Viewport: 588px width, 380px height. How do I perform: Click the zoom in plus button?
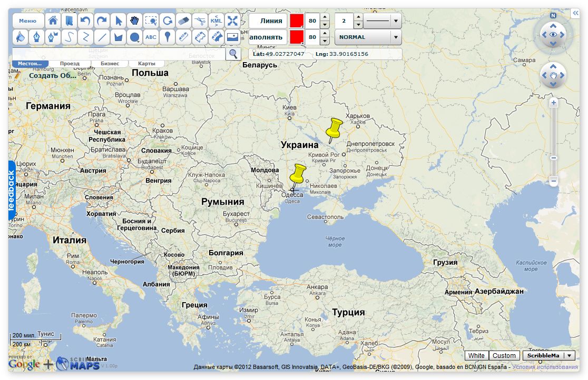(554, 103)
